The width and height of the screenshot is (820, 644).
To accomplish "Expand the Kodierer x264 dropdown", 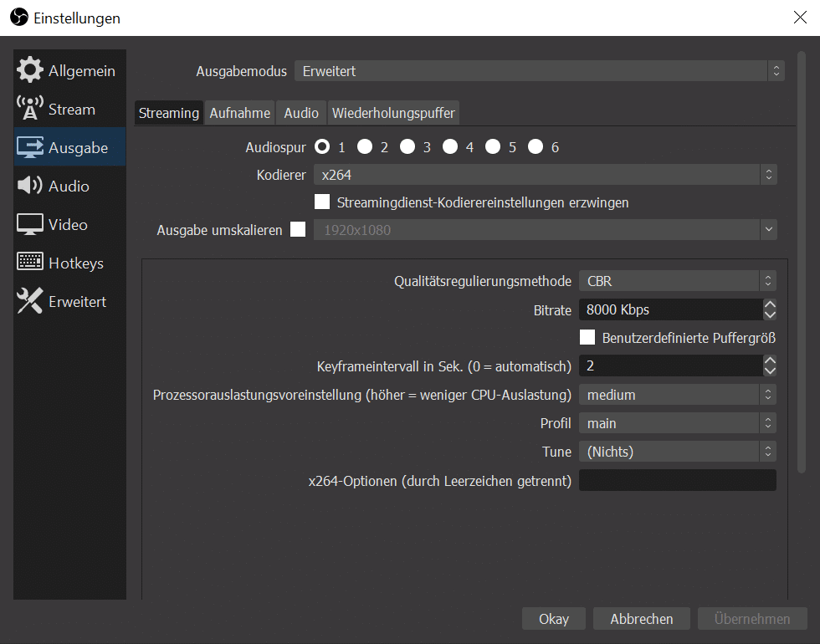I will tap(545, 175).
